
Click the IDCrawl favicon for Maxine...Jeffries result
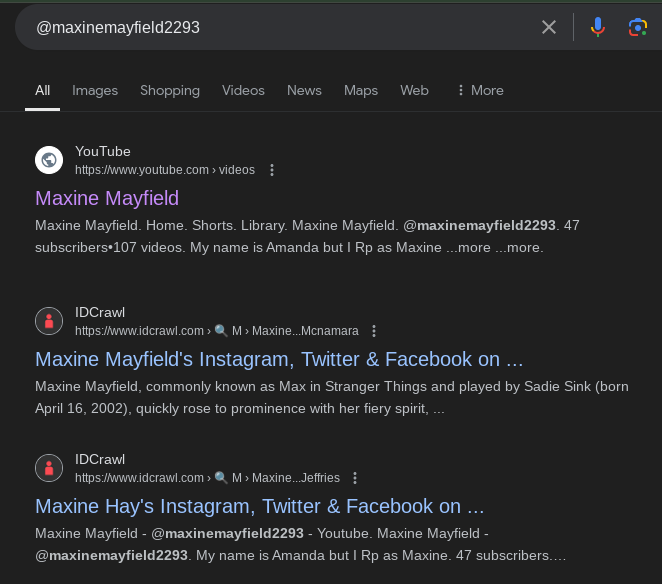49,468
